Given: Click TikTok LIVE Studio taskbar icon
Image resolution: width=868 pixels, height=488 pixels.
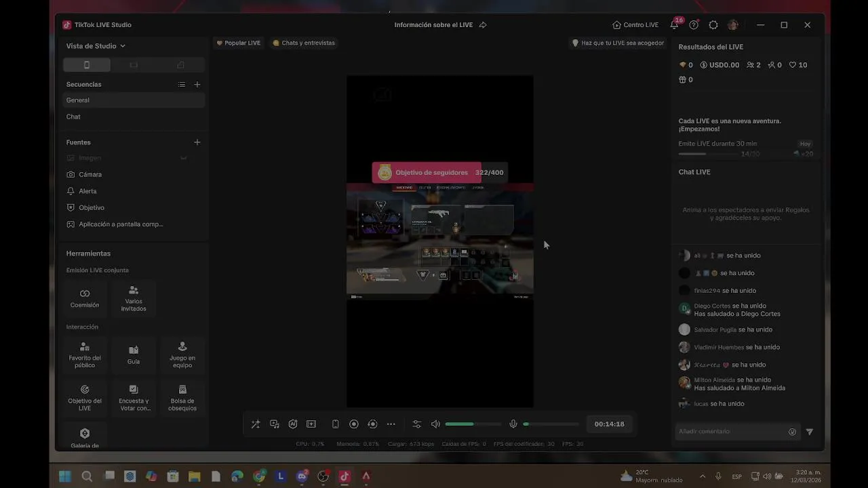Looking at the screenshot, I should pos(344,476).
